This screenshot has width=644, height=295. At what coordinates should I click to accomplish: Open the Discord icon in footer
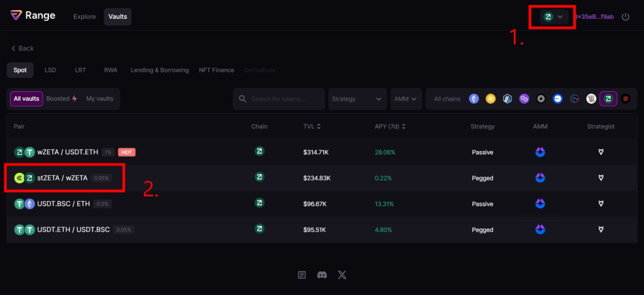point(322,275)
